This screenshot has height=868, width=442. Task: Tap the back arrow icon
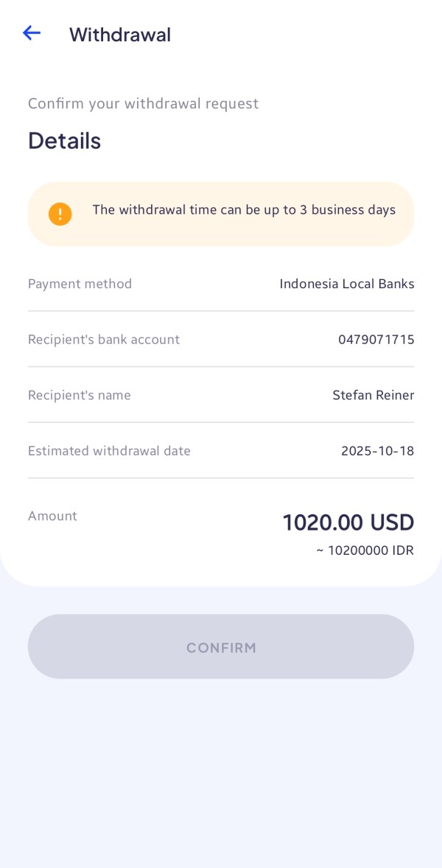click(x=31, y=33)
